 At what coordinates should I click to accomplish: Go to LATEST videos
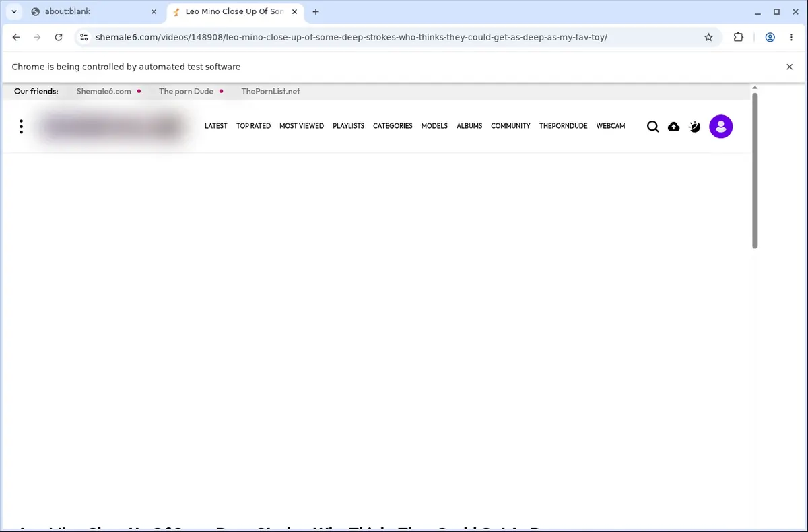coord(216,126)
